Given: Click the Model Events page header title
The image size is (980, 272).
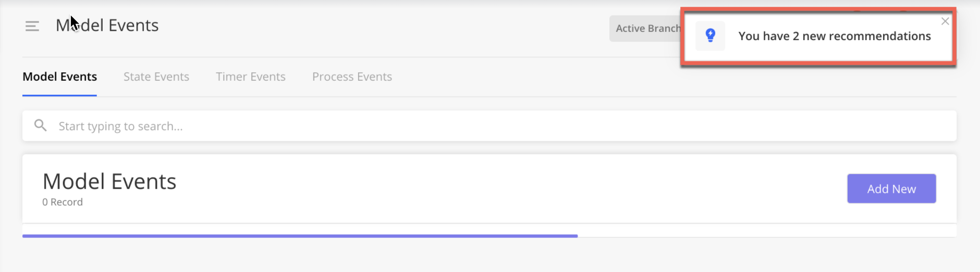Looking at the screenshot, I should tap(107, 25).
